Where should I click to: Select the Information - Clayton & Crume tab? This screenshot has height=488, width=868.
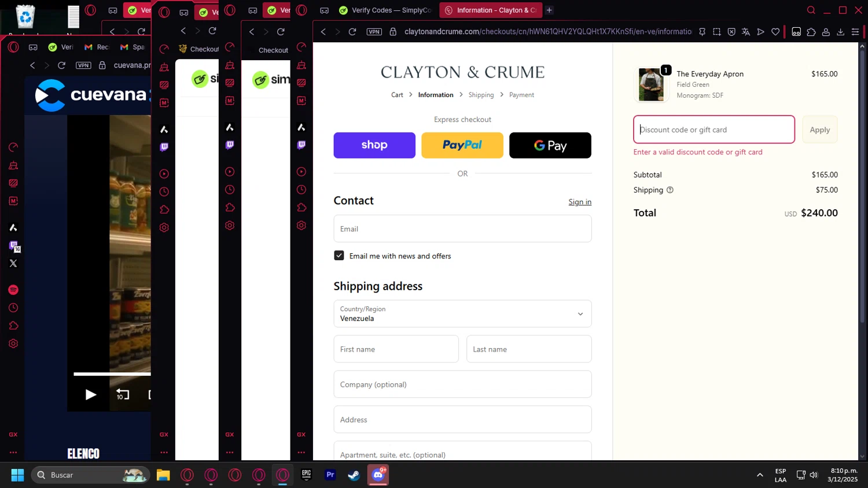491,10
